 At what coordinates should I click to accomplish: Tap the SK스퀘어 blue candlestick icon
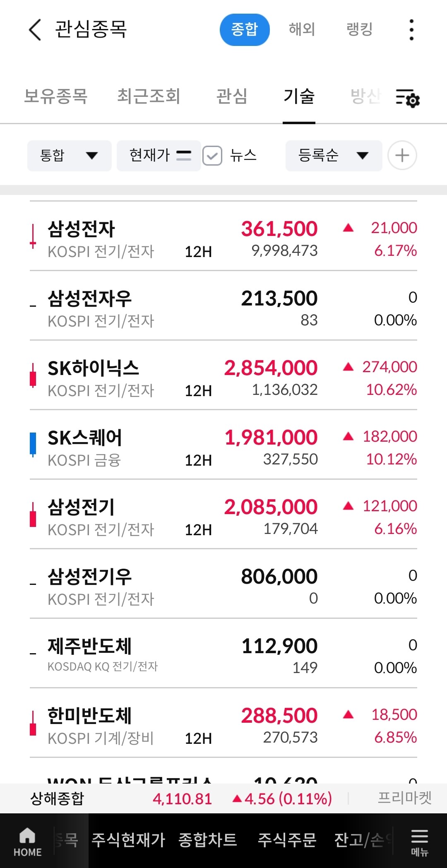[33, 445]
